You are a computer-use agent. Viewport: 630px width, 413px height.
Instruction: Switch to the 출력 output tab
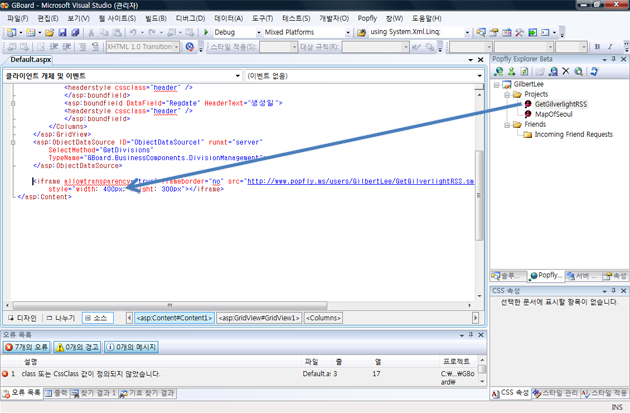pyautogui.click(x=56, y=393)
